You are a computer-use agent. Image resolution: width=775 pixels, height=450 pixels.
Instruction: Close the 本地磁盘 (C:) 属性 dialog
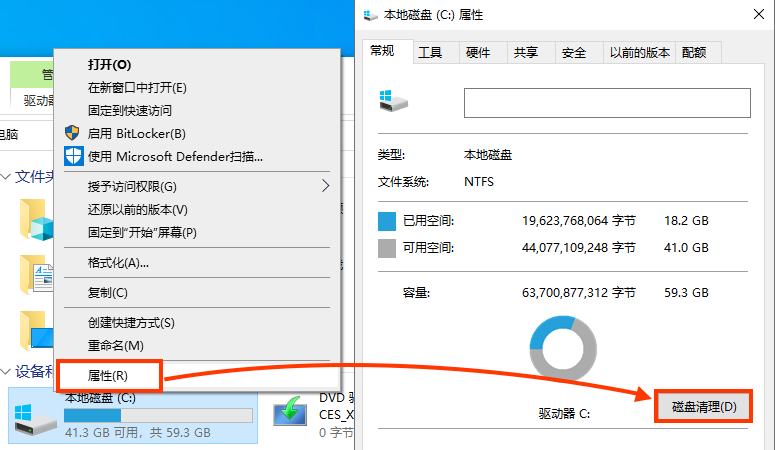[x=759, y=14]
